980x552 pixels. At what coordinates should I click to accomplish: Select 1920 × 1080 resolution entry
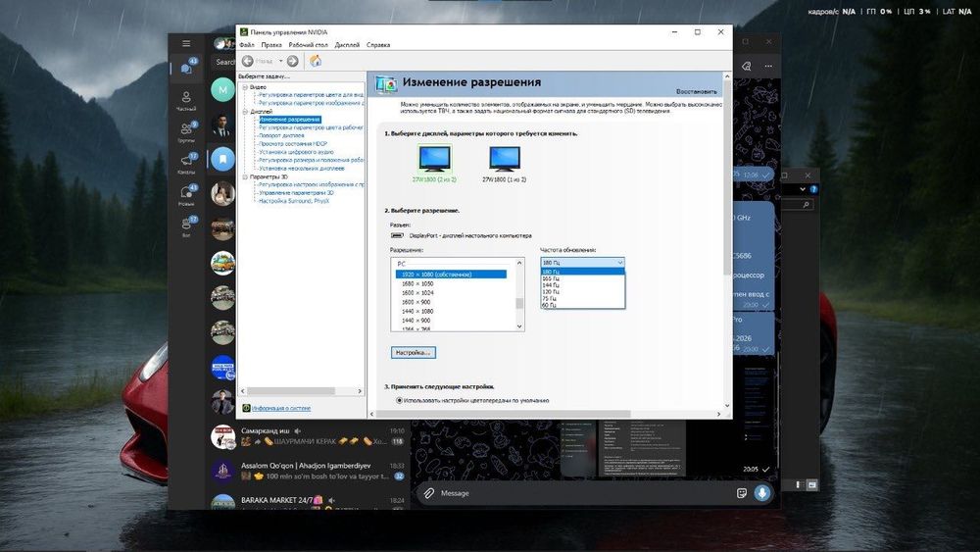pos(451,275)
